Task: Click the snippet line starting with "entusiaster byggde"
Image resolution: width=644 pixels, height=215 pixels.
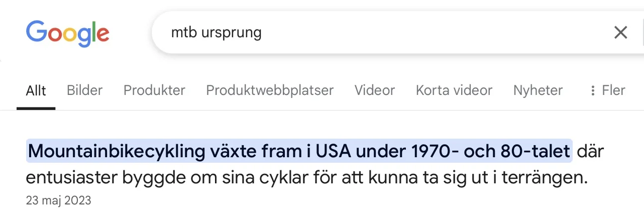Action: point(306,177)
